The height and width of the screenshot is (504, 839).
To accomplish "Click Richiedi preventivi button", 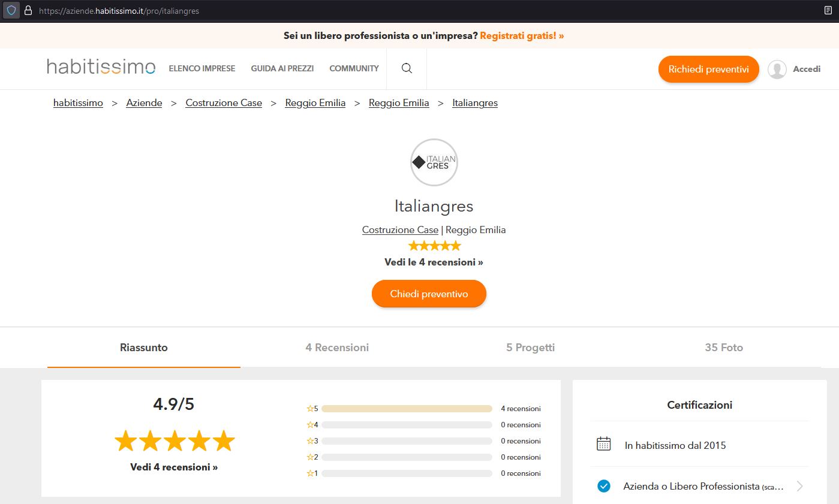I will pos(709,70).
